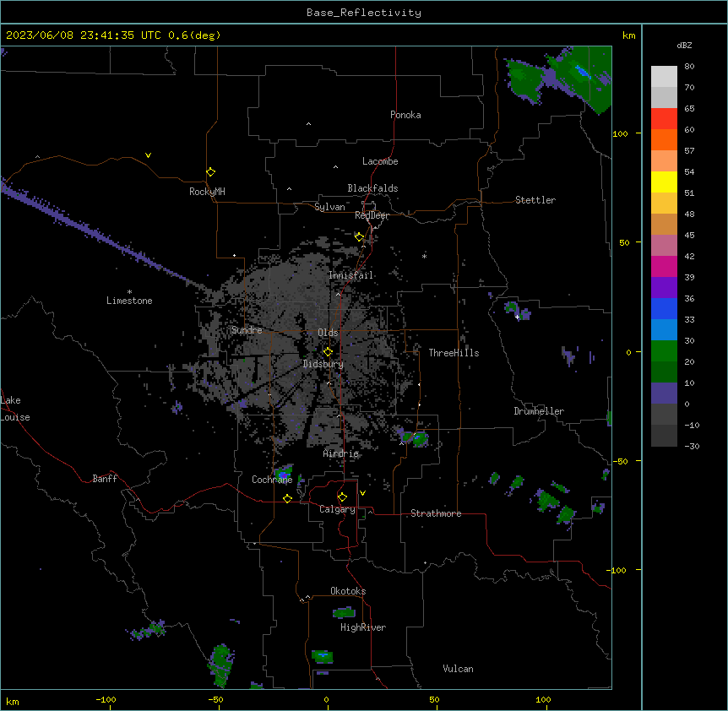The height and width of the screenshot is (711, 728).
Task: Select the white plus marker north of Drumheller
Action: click(x=517, y=317)
